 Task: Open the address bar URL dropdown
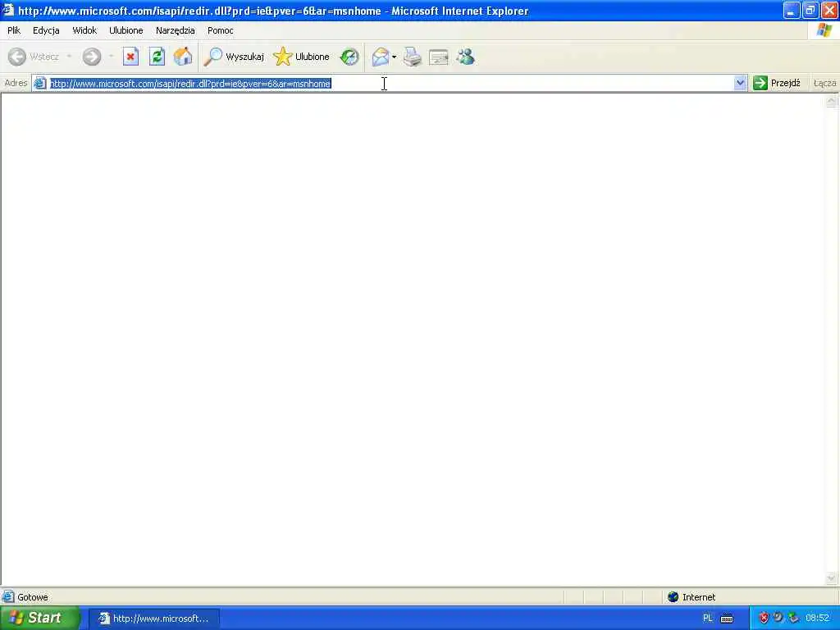[x=740, y=83]
